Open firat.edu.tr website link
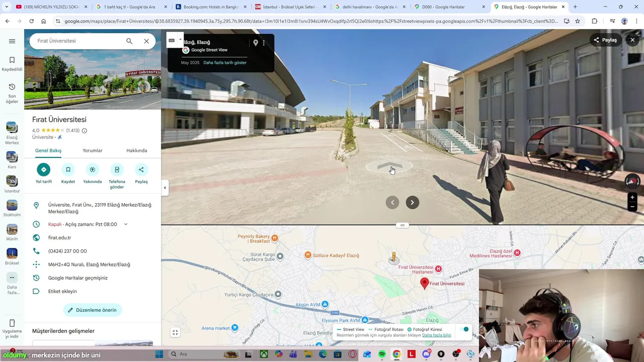Viewport: 644px width, 362px height. [x=59, y=238]
